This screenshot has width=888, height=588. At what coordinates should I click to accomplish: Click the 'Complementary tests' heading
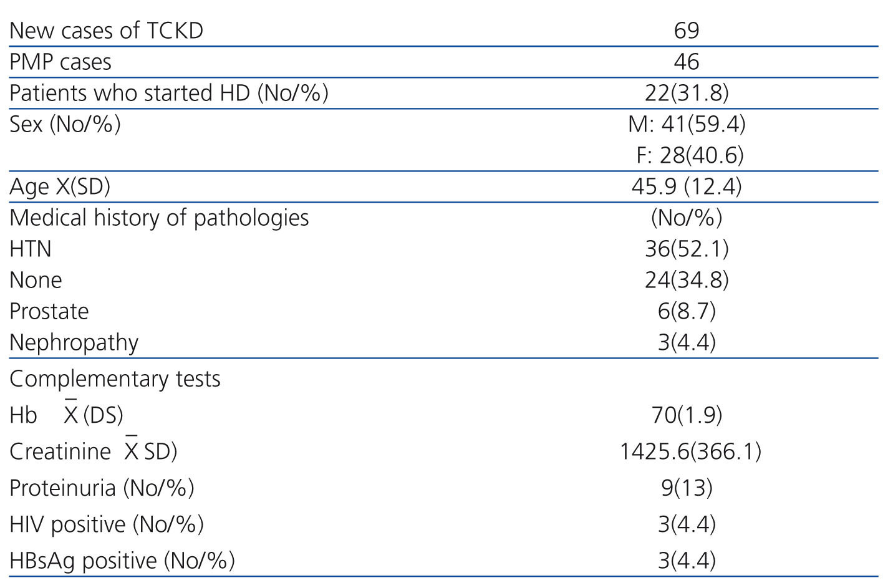[115, 378]
